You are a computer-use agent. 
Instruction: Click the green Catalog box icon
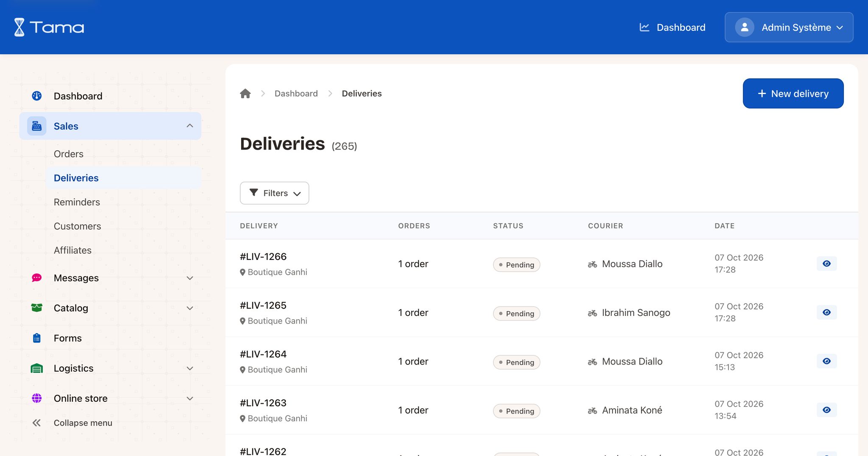tap(37, 308)
